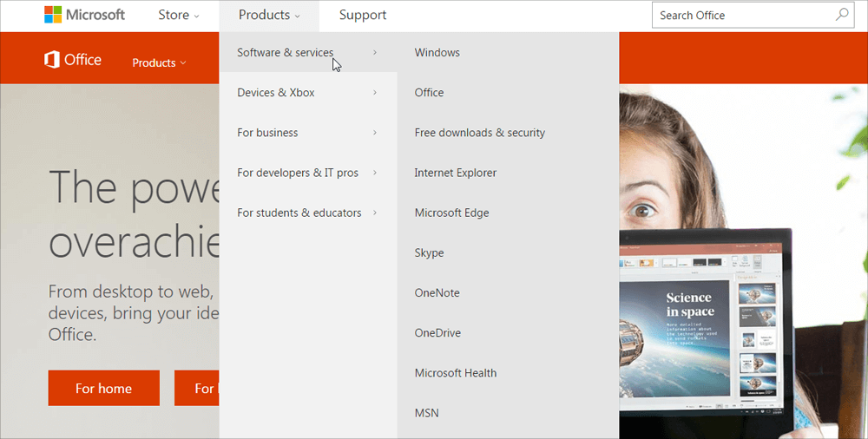Type in the Search Office field

[742, 15]
